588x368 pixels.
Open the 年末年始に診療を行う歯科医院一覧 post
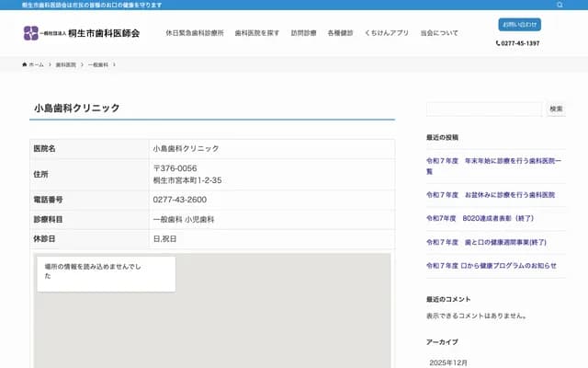490,166
